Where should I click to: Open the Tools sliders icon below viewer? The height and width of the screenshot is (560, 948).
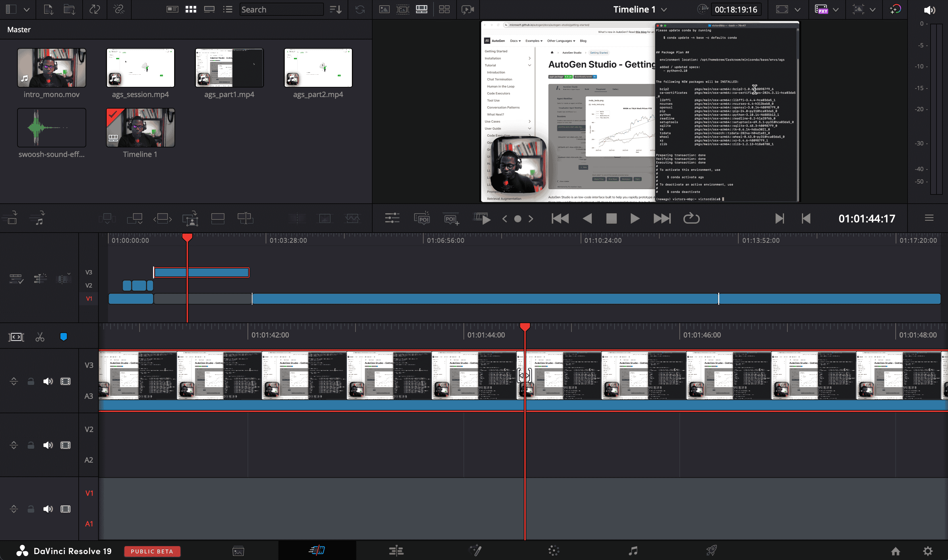click(392, 218)
